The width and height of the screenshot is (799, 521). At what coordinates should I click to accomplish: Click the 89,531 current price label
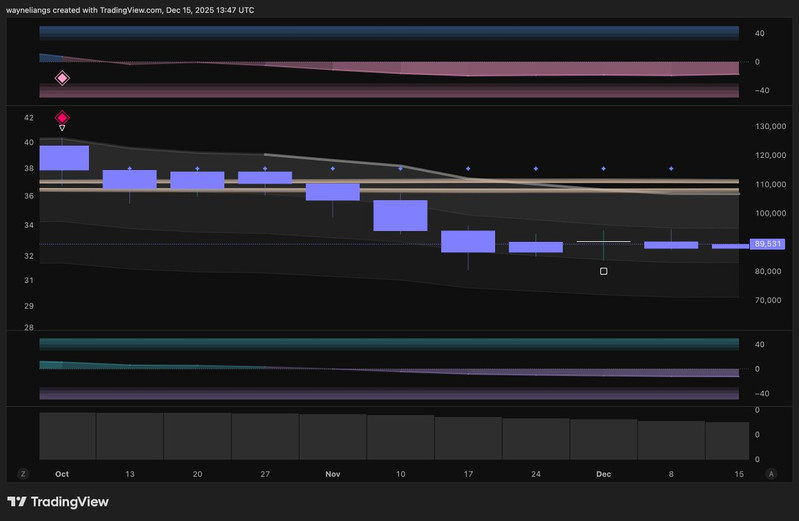click(767, 244)
